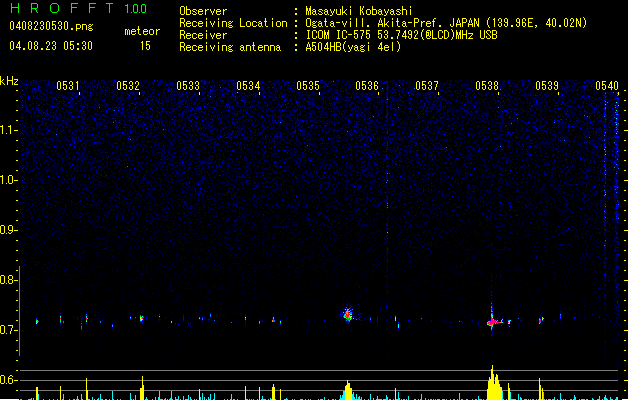Click the 0531 time marker

(67, 86)
